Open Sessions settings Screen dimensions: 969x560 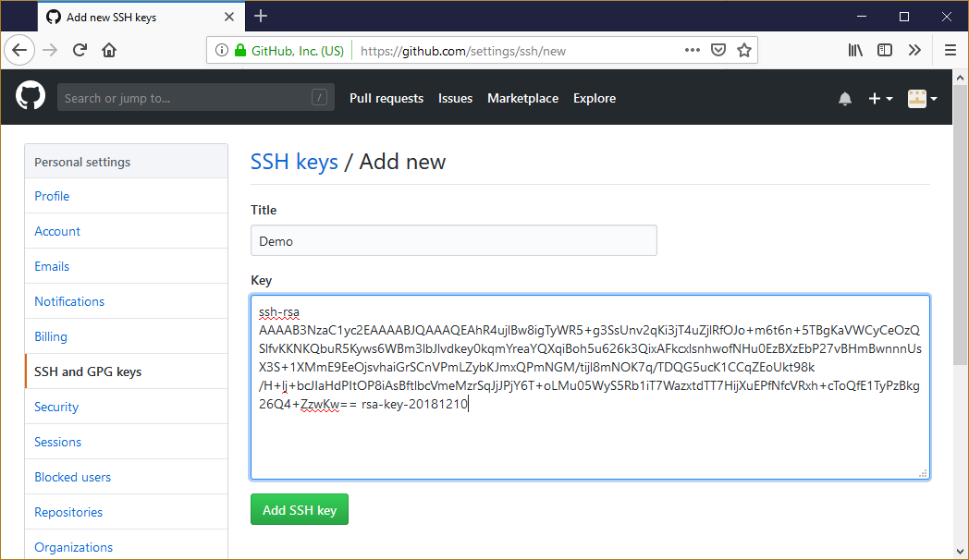(x=126, y=442)
